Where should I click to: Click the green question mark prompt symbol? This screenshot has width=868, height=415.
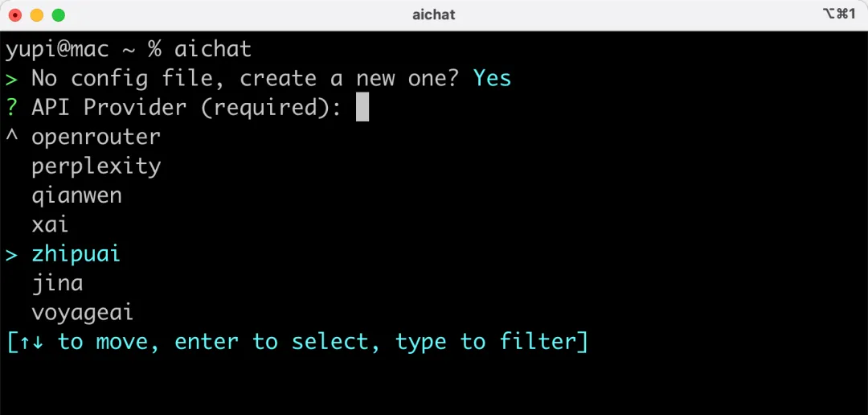point(11,107)
